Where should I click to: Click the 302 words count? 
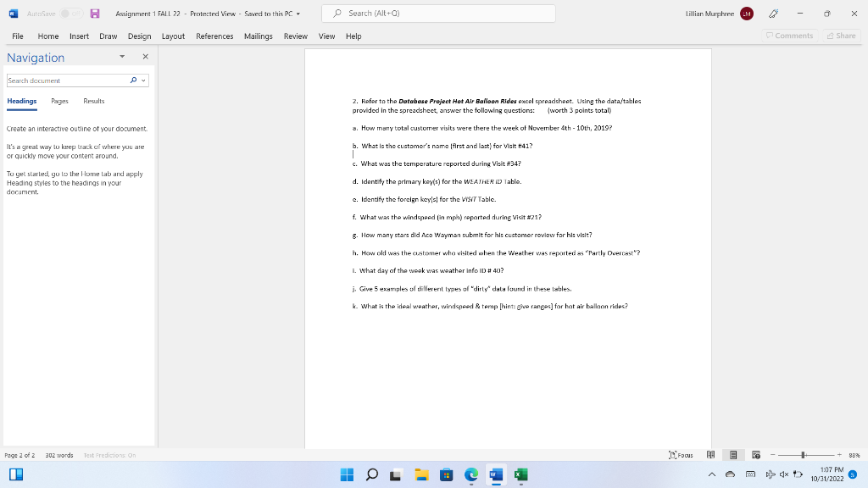coord(59,455)
